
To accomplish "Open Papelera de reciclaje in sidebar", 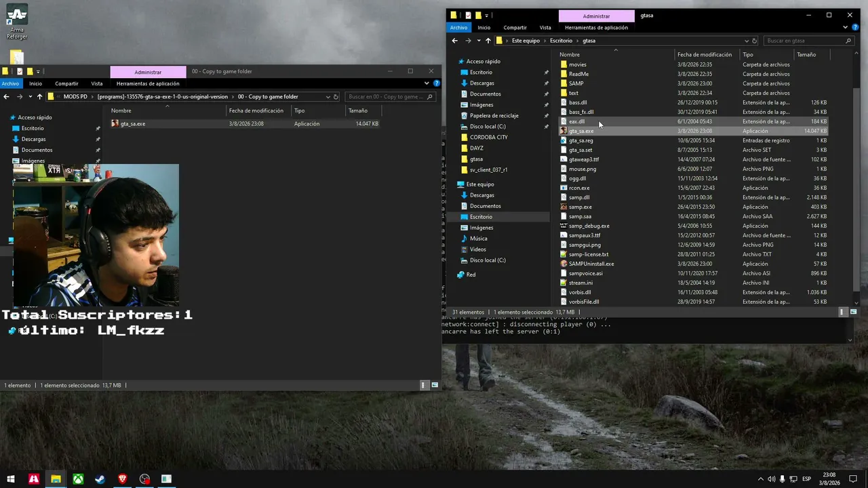I will click(494, 115).
